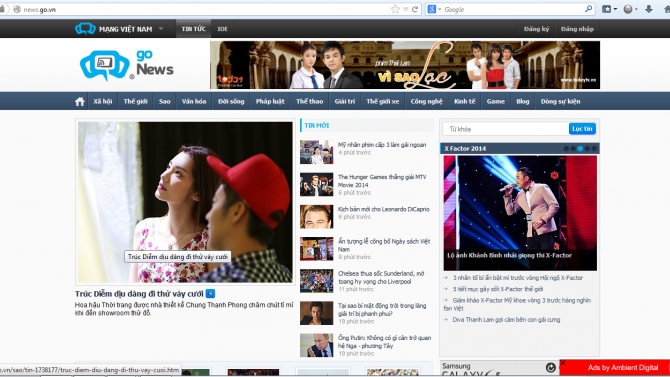
Task: Click the Google search input field
Action: [x=513, y=9]
